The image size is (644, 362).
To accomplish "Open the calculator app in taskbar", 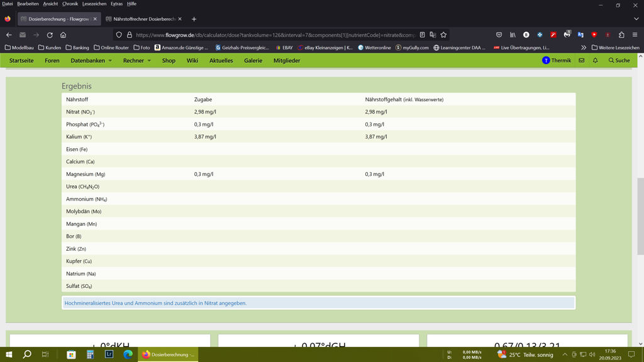I will (90, 354).
